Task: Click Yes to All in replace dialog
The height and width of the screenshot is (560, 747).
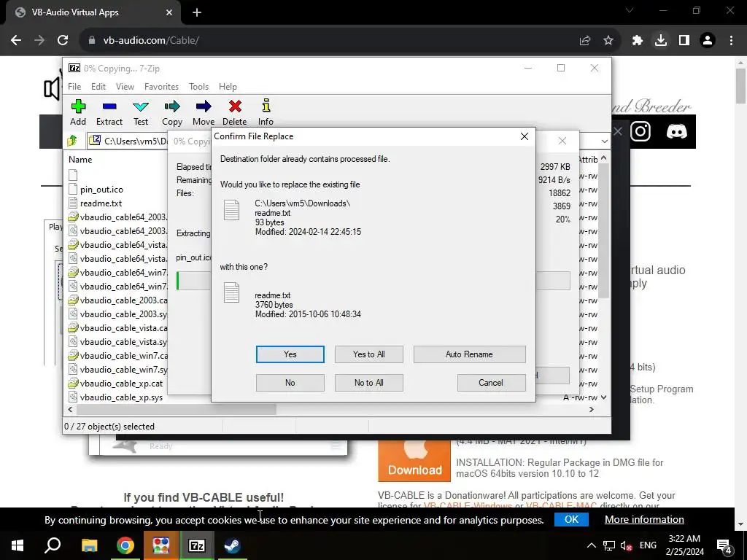Action: [x=368, y=354]
